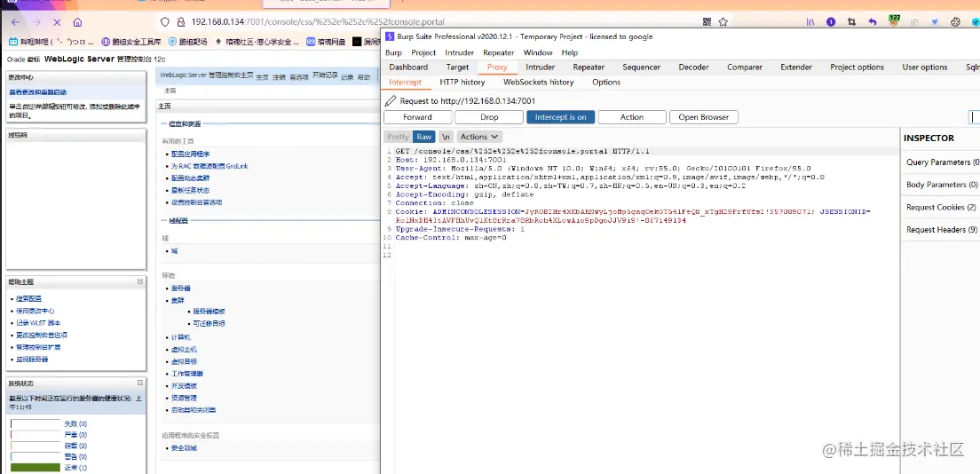Image resolution: width=980 pixels, height=474 pixels.
Task: Expand Request Cookies in Inspector
Action: pos(941,207)
